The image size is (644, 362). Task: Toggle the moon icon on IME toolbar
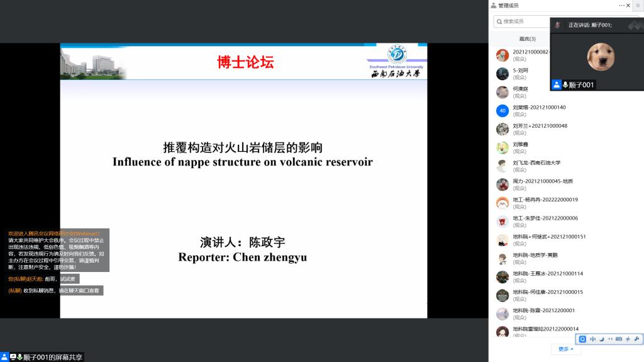[x=601, y=339]
